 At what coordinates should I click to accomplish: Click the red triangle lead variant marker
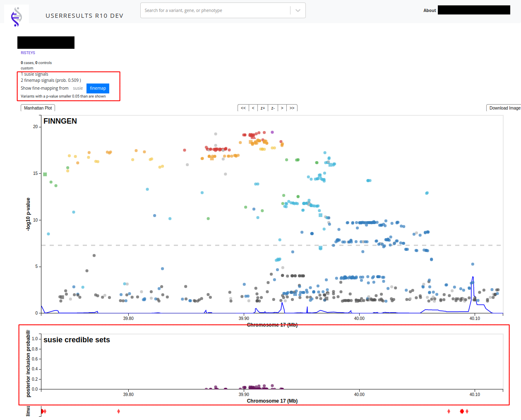(252, 137)
